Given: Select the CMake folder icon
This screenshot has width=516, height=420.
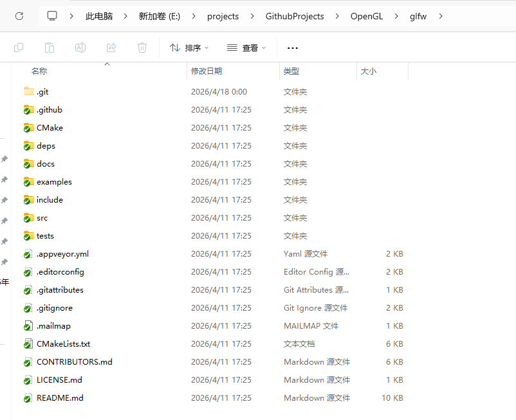Looking at the screenshot, I should pyautogui.click(x=28, y=127).
